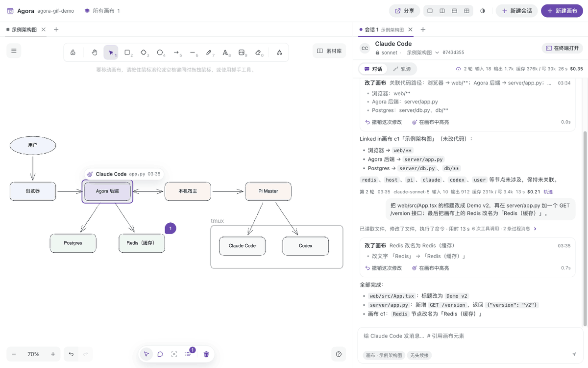Viewport: 588px width, 368px height.
Task: Select comment bubble tool in bottom toolbar
Action: pyautogui.click(x=160, y=354)
